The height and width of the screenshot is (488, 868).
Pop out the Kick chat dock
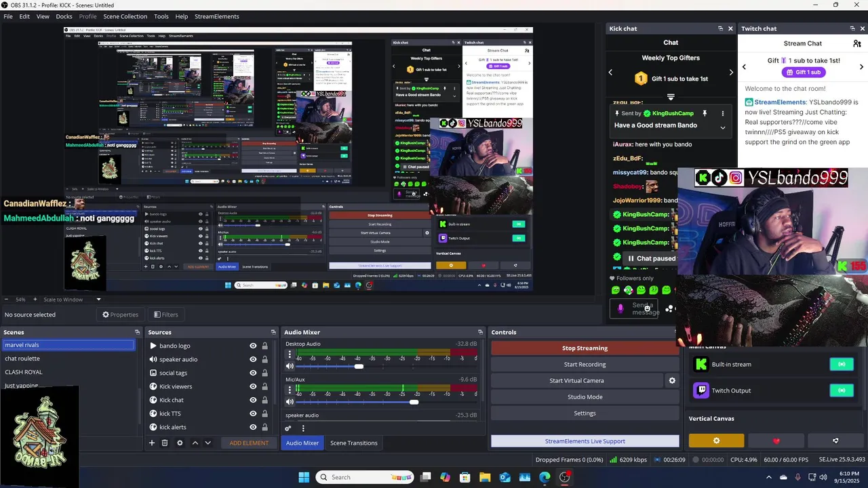point(721,28)
